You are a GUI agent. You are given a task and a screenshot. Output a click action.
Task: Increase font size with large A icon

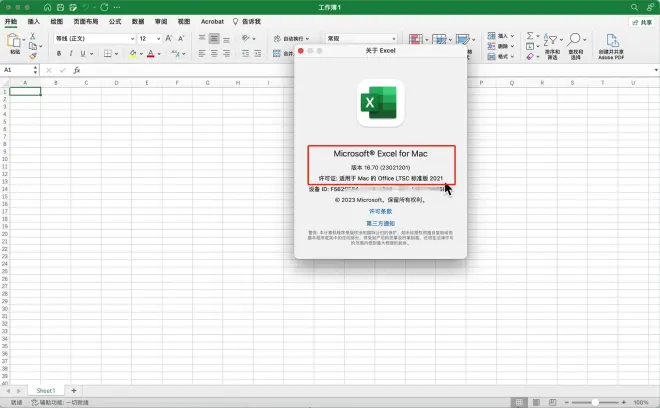coord(168,38)
